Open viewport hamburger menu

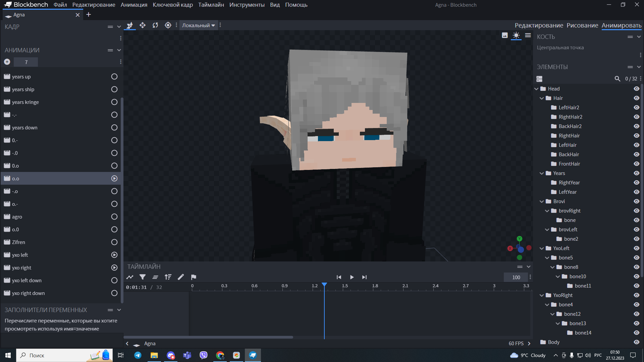(528, 35)
